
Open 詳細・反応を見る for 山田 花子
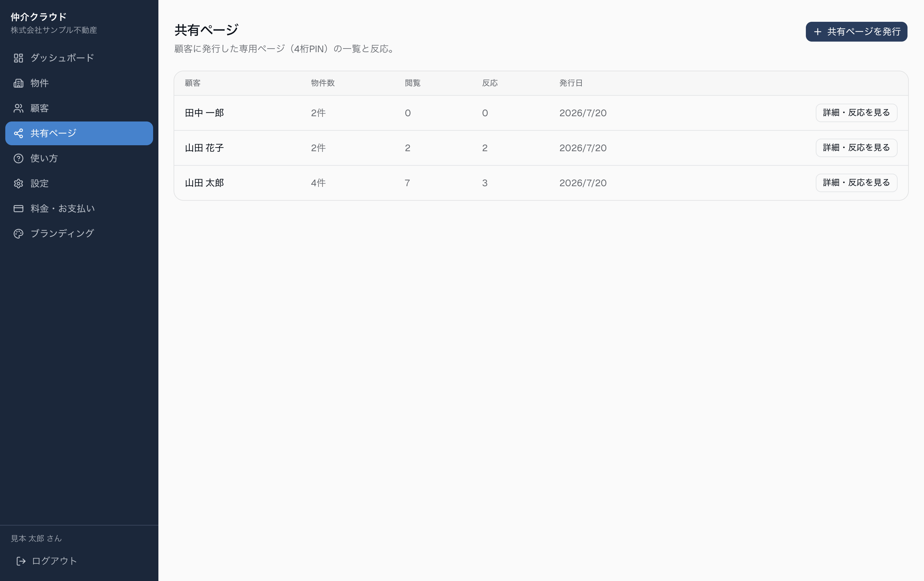click(x=856, y=148)
